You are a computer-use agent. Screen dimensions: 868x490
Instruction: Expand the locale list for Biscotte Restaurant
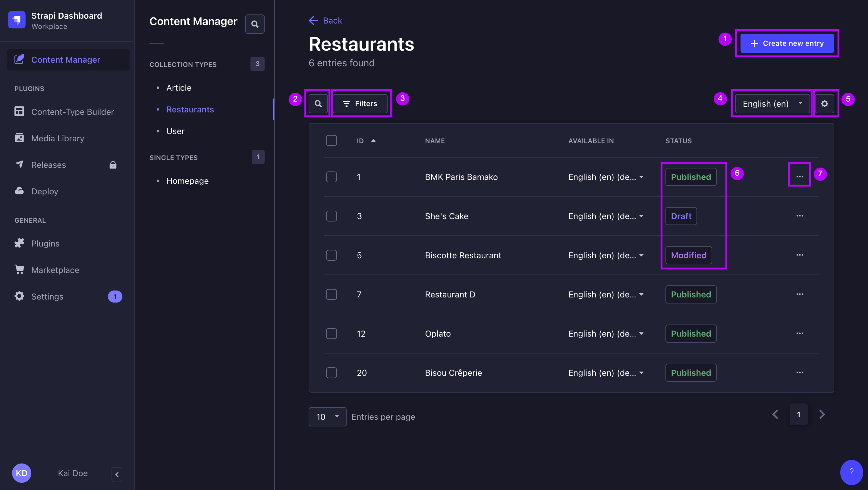tap(641, 255)
